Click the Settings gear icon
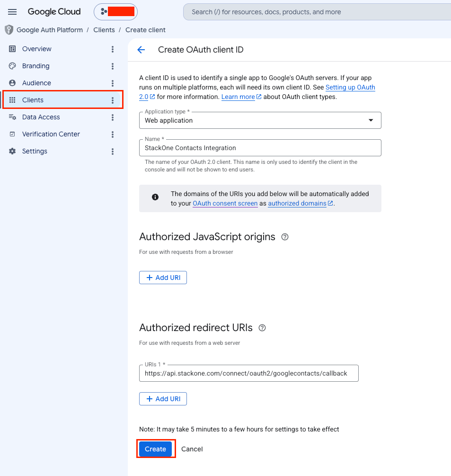This screenshot has width=451, height=476. coord(12,151)
